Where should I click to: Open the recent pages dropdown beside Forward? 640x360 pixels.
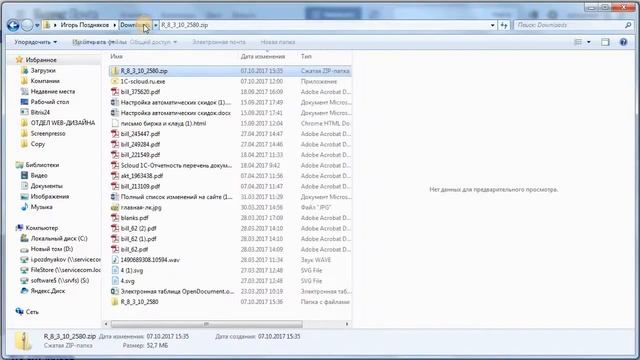pyautogui.click(x=37, y=25)
